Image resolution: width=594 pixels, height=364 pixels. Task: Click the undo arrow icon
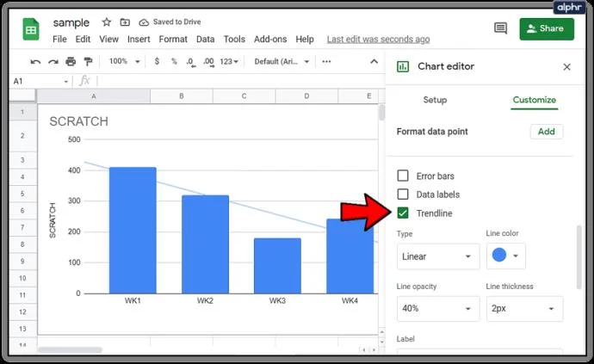click(x=35, y=62)
